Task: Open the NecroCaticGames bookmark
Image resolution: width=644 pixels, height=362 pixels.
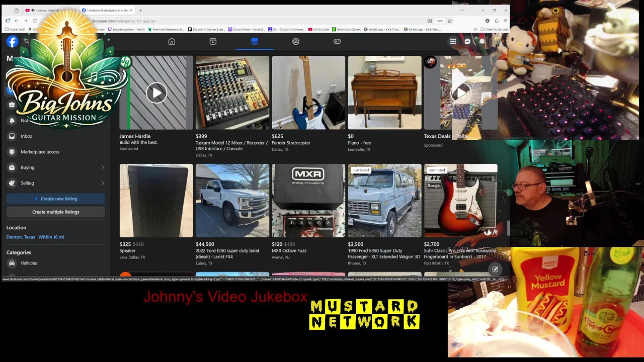Action: [x=346, y=29]
